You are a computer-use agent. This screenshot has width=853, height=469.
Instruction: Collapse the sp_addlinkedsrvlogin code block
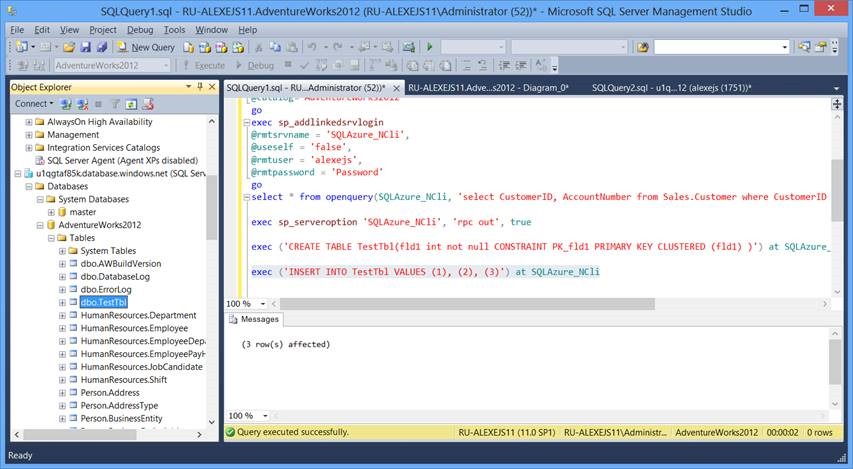tap(246, 123)
